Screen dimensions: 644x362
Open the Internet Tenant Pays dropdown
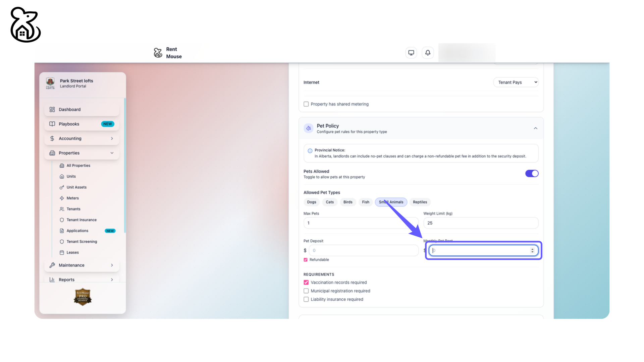tap(516, 82)
